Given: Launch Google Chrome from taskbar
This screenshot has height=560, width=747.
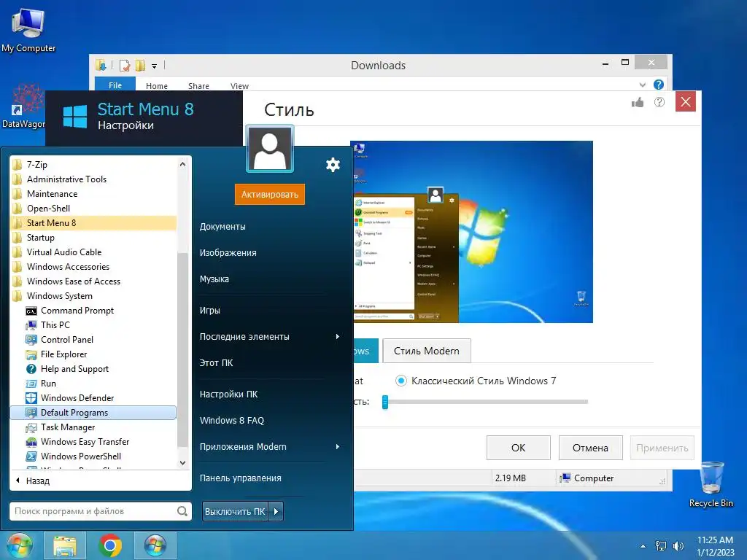Looking at the screenshot, I should [110, 545].
